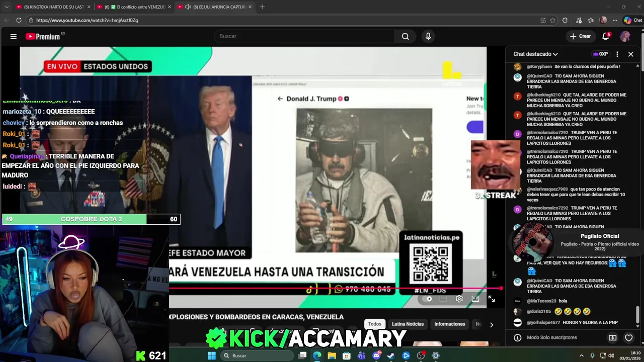This screenshot has height=362, width=644.
Task: Open system volume icon in tray
Action: 611,355
